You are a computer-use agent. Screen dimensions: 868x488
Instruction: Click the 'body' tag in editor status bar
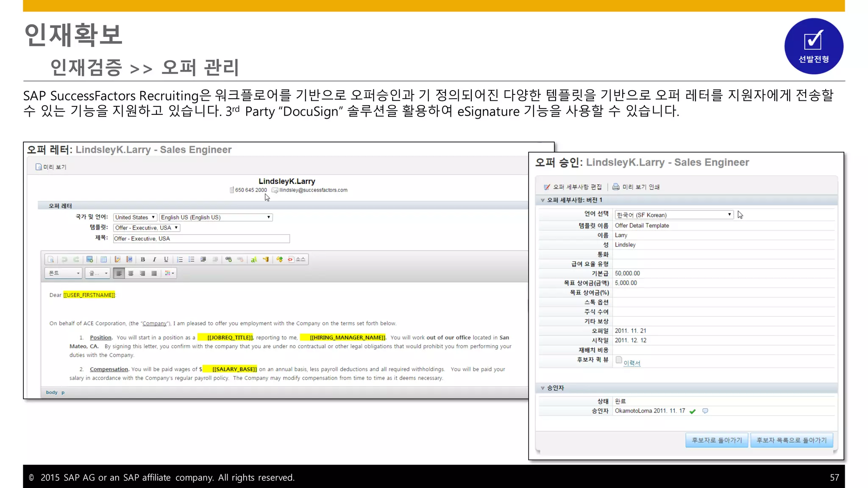[x=52, y=393]
